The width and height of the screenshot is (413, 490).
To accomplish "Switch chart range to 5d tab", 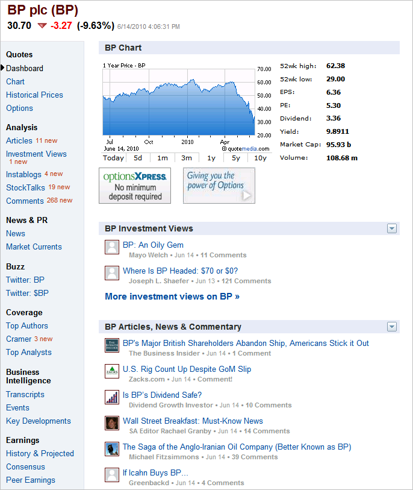I will pyautogui.click(x=138, y=158).
